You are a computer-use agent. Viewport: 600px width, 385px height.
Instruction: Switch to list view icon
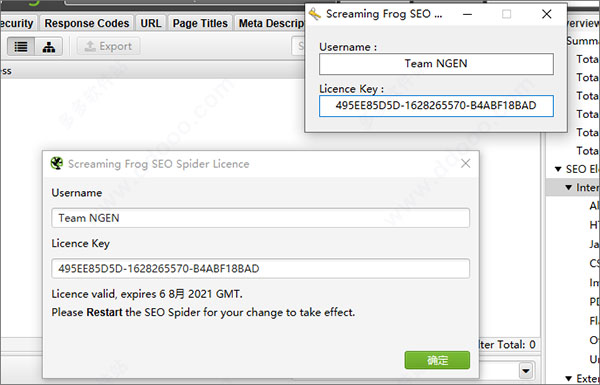point(21,47)
